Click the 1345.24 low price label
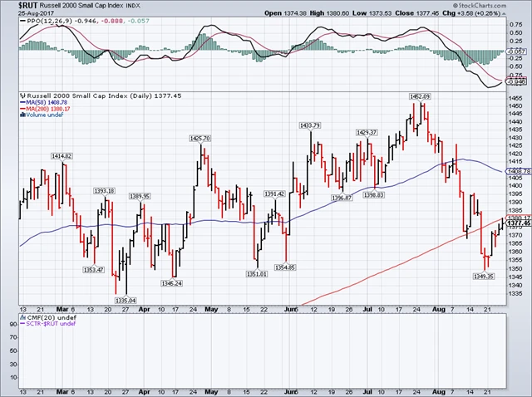532x397 pixels. tap(171, 283)
